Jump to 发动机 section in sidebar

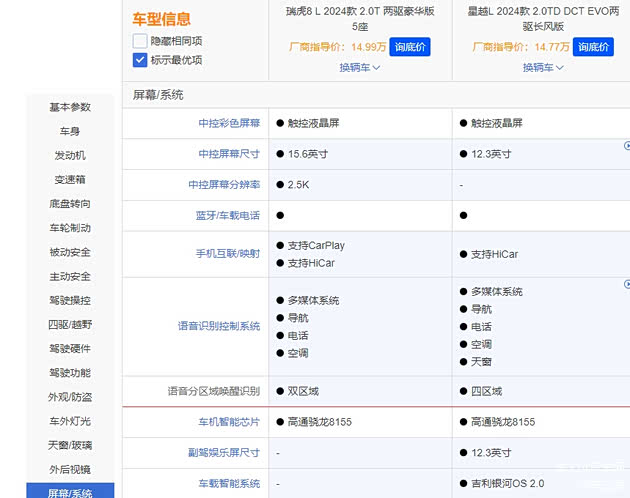(70, 156)
